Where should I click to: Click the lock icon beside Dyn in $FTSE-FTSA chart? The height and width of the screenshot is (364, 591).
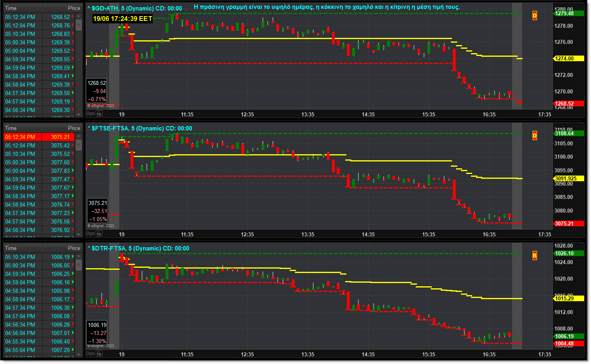[100, 234]
